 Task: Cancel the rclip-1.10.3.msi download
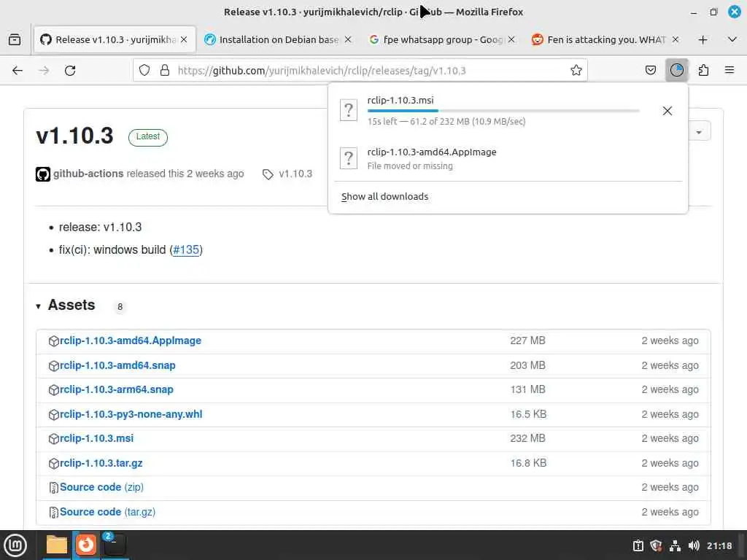(x=667, y=111)
